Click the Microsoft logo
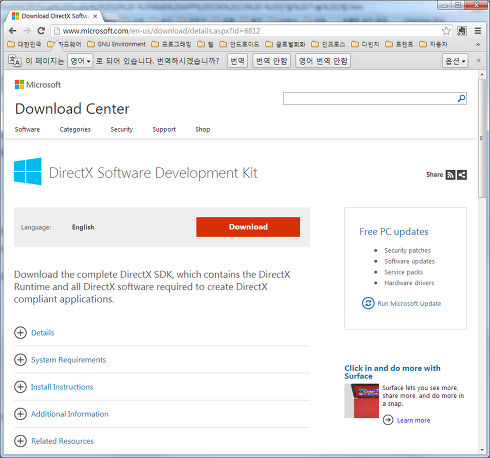The image size is (490, 458). pyautogui.click(x=38, y=85)
